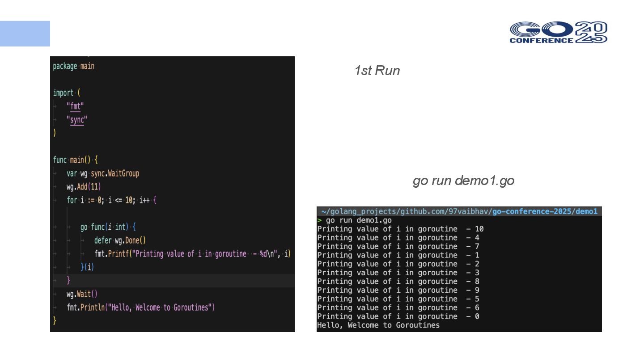Click output line ending in 8

(398, 281)
